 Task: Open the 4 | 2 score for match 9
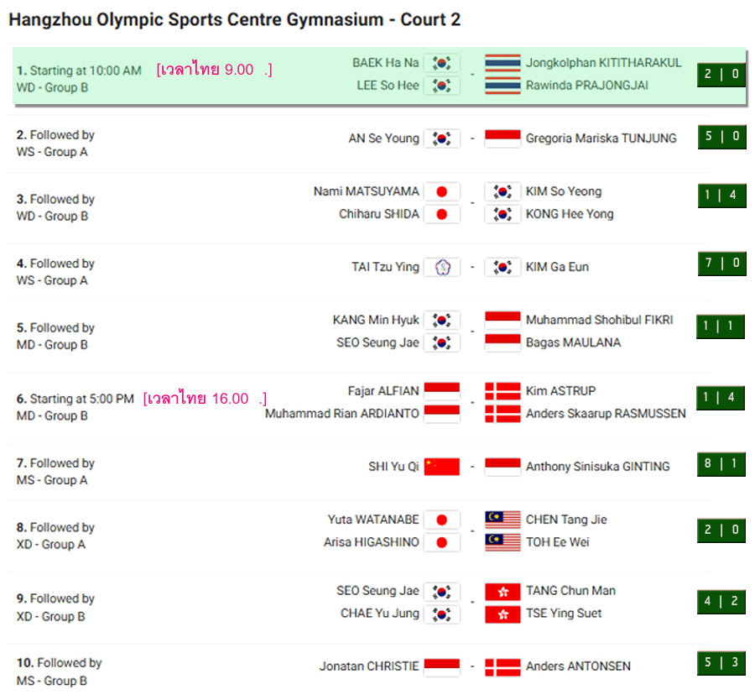click(721, 601)
